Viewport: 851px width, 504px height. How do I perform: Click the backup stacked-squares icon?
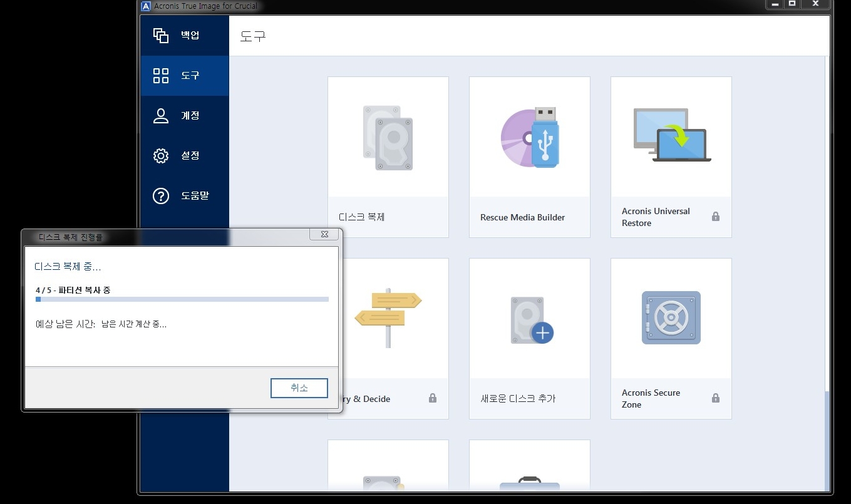(x=161, y=35)
